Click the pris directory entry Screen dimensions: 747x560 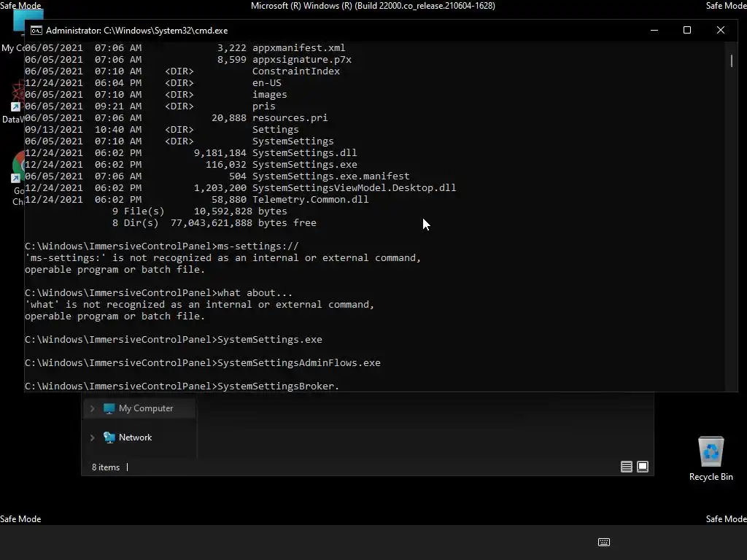pyautogui.click(x=264, y=106)
